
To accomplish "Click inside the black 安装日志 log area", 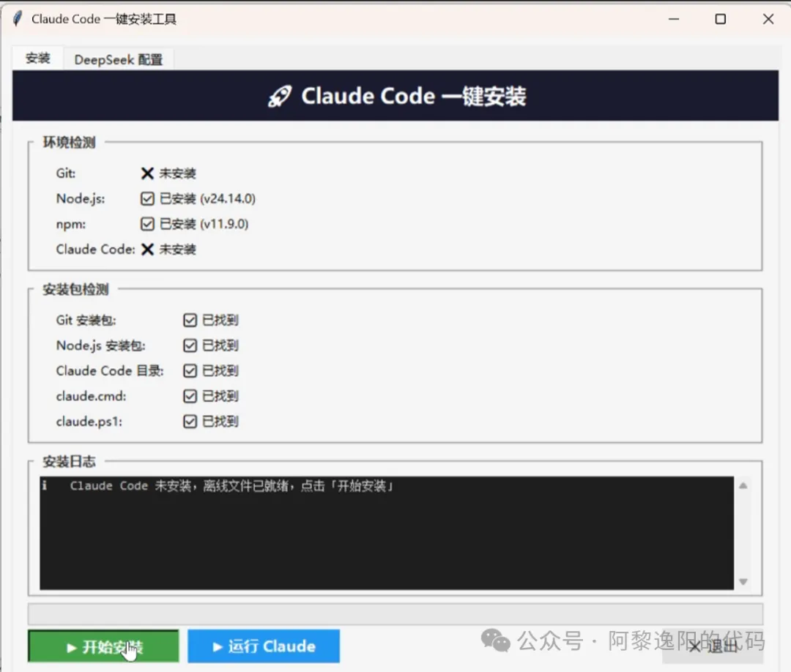I will (387, 533).
